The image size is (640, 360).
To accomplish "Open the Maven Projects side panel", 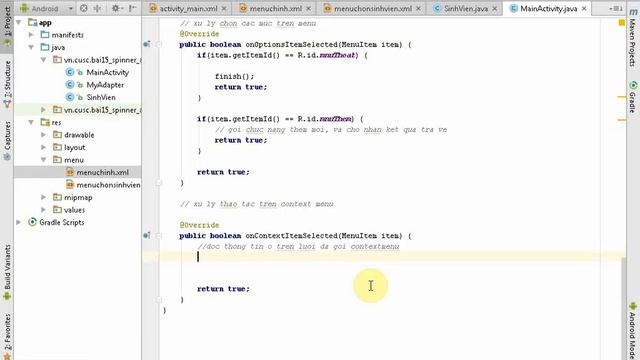I will coord(633,37).
